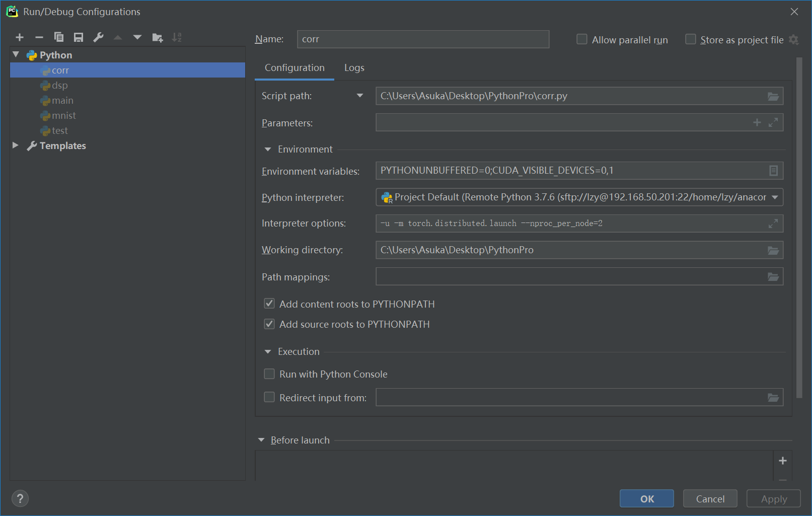
Task: Browse the Working directory folder icon
Action: [x=773, y=250]
